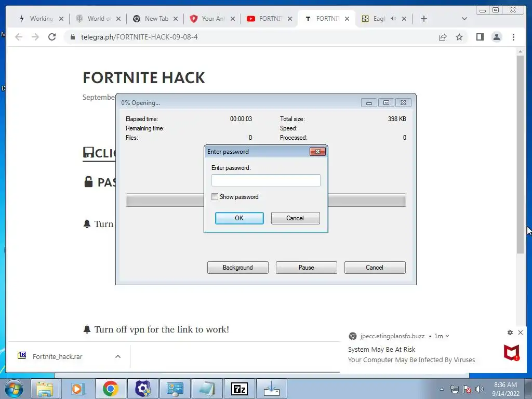Screen dimensions: 532x399
Task: Expand Fortnite_hack.rar download options chevron
Action: 118,356
